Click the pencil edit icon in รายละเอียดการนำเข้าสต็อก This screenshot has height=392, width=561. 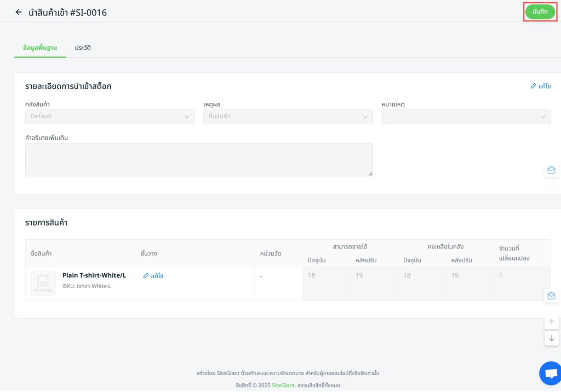(534, 86)
